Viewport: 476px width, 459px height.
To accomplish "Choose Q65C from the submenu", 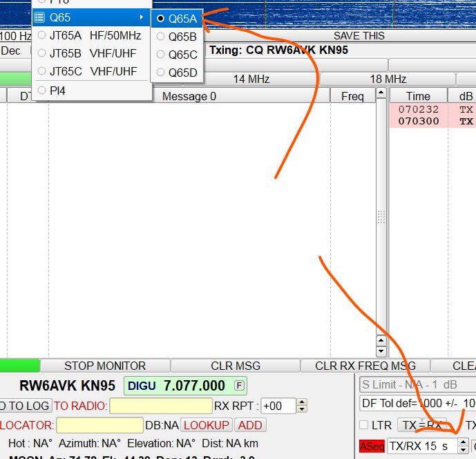I will click(x=177, y=55).
